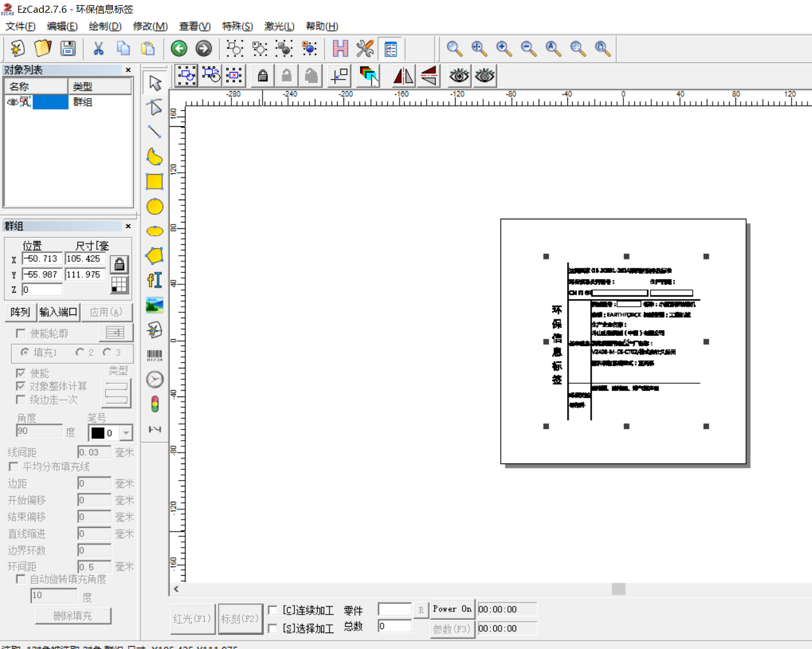The image size is (812, 649).
Task: Click the scissors cut icon
Action: coord(99,48)
